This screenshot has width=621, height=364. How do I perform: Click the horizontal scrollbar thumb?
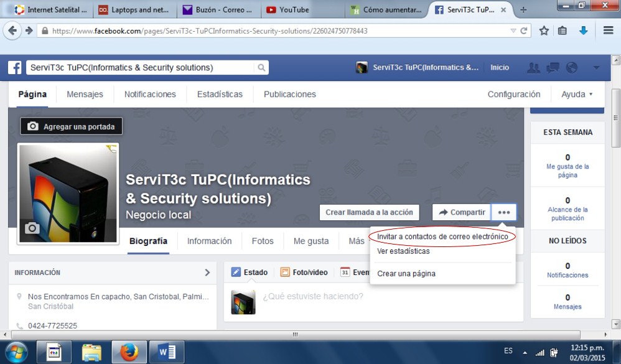[296, 335]
